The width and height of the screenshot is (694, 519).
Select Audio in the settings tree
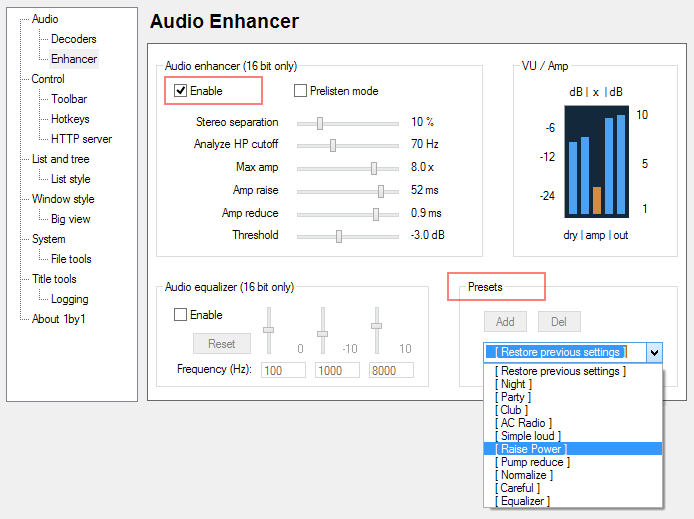[45, 19]
